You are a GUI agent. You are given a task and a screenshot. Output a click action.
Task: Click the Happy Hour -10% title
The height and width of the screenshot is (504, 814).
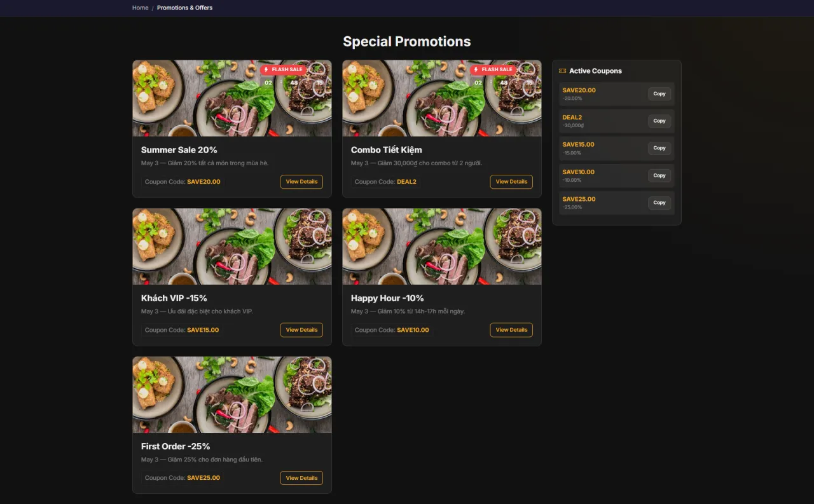pyautogui.click(x=387, y=298)
